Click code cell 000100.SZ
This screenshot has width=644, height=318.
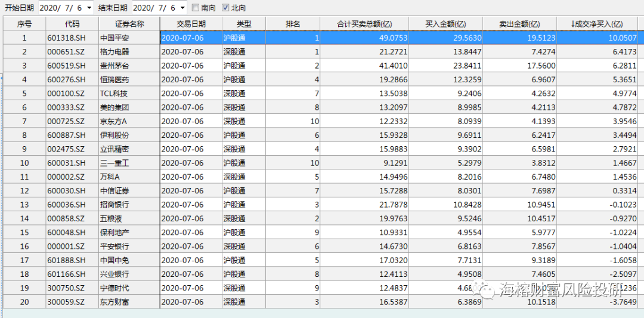[72, 94]
